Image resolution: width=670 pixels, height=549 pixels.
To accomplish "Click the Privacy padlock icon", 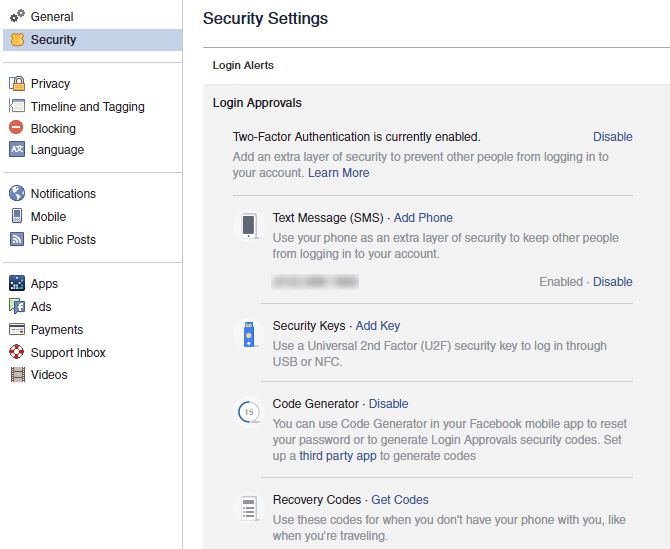I will 17,83.
